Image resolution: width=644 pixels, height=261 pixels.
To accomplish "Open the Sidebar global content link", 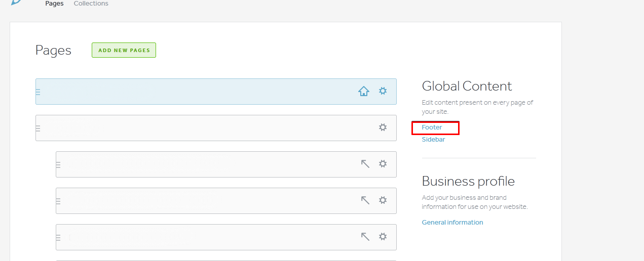I will (433, 140).
